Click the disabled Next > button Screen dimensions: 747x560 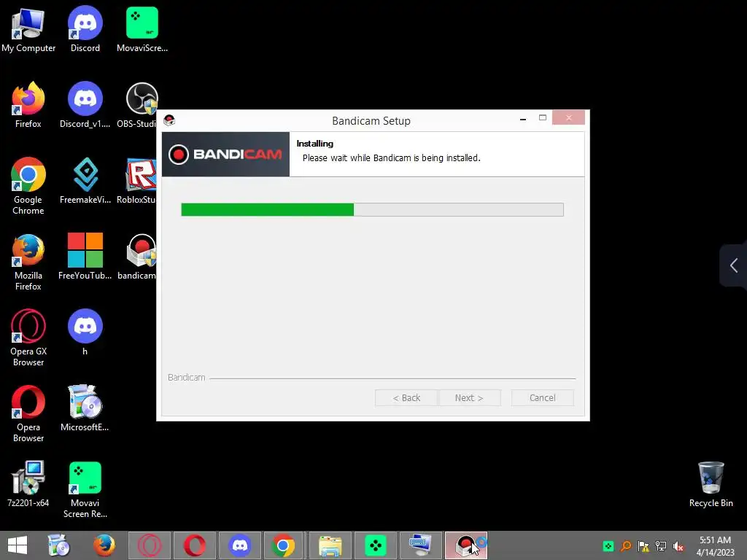click(469, 397)
